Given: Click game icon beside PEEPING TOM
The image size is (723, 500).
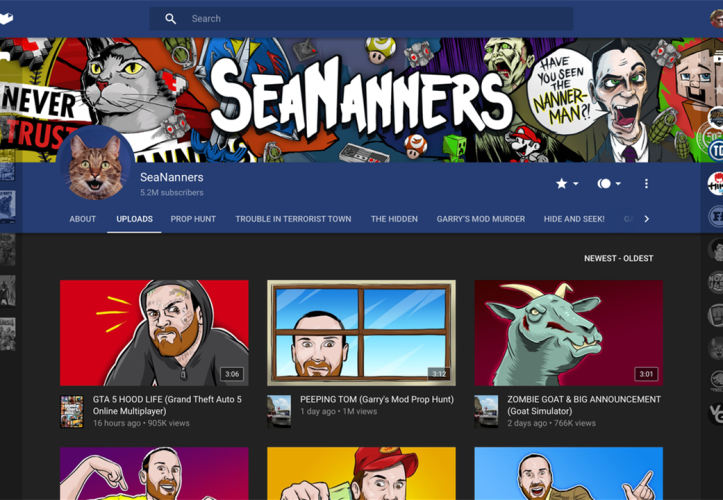Looking at the screenshot, I should click(279, 411).
